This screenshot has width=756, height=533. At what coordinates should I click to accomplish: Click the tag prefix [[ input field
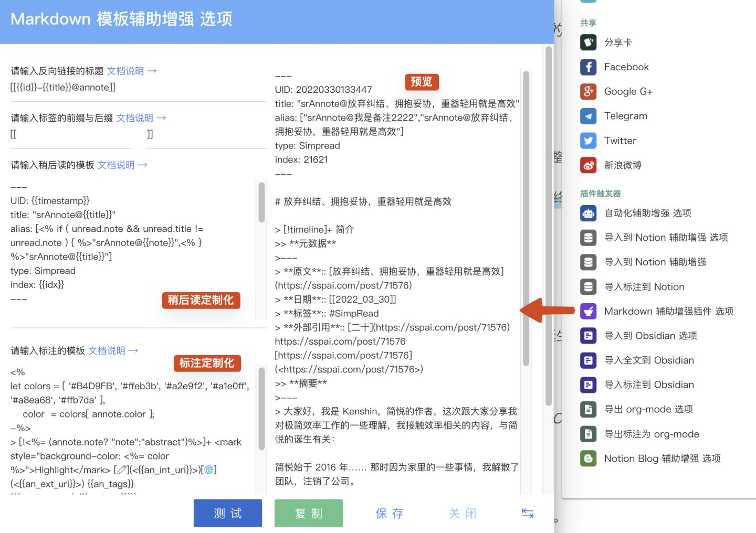coord(70,135)
